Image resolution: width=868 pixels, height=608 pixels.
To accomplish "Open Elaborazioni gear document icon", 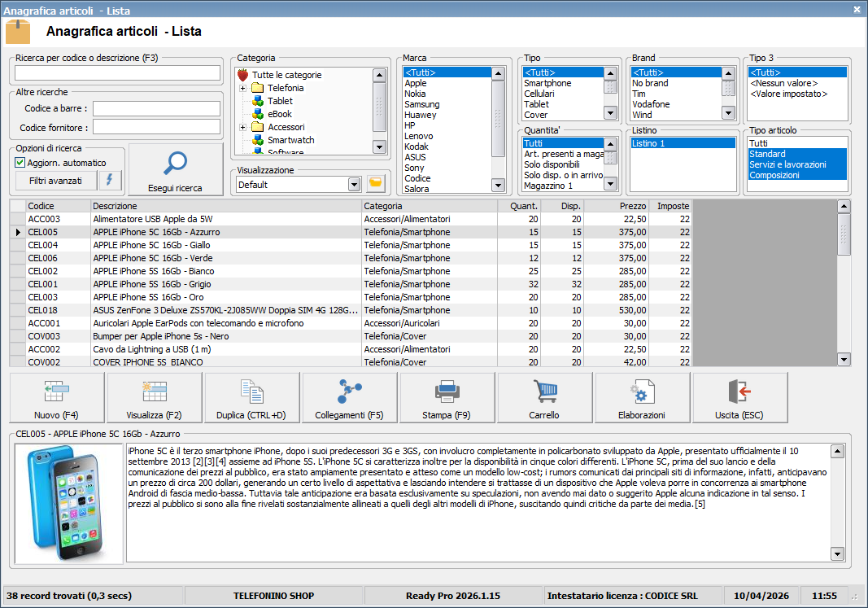I will point(642,397).
